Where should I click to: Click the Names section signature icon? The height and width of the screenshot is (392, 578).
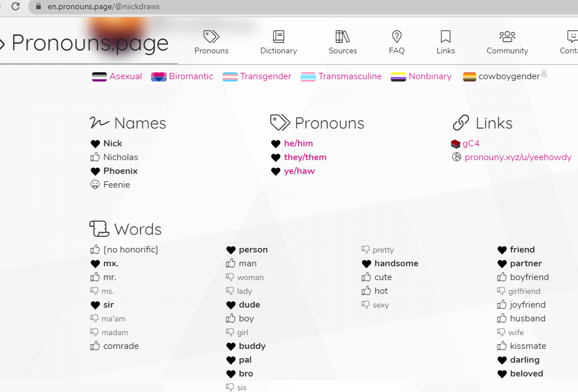[99, 123]
